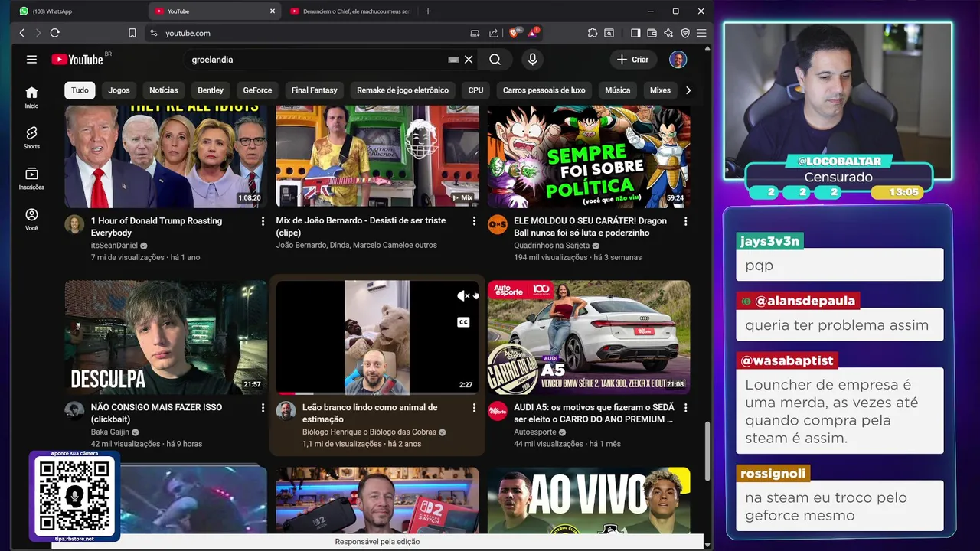Open Shorts in the sidebar

pos(31,138)
